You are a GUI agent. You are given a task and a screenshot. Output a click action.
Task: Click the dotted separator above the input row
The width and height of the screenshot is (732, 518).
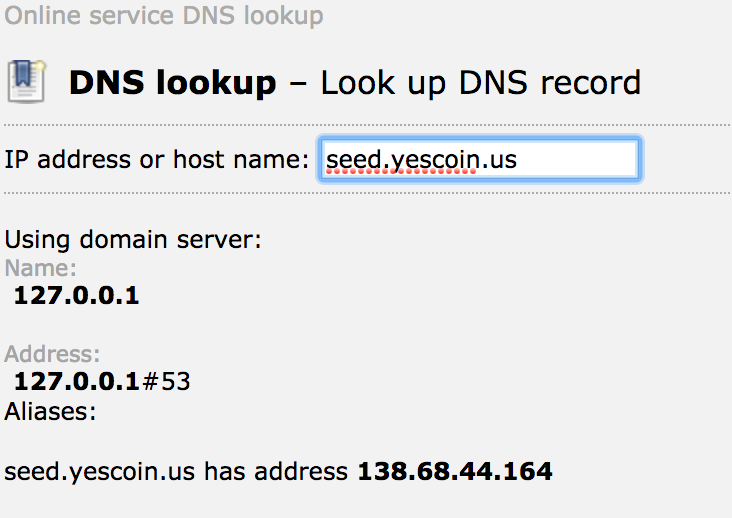pyautogui.click(x=367, y=125)
